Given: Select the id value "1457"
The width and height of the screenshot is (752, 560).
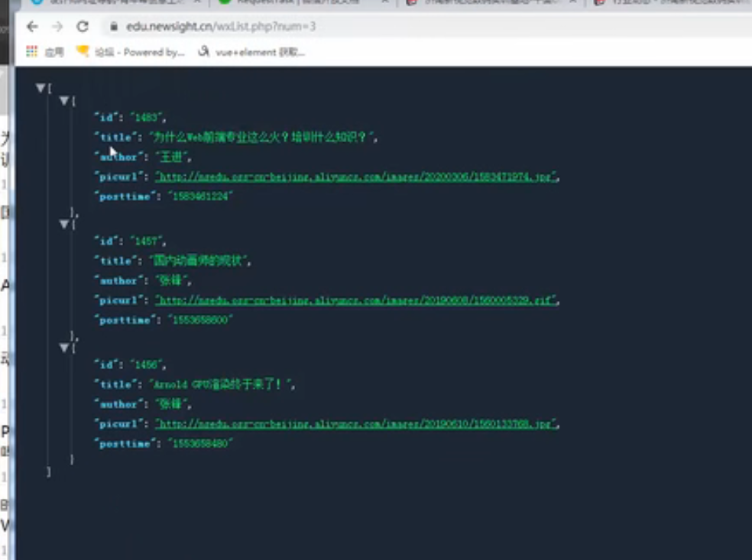Looking at the screenshot, I should [x=146, y=241].
